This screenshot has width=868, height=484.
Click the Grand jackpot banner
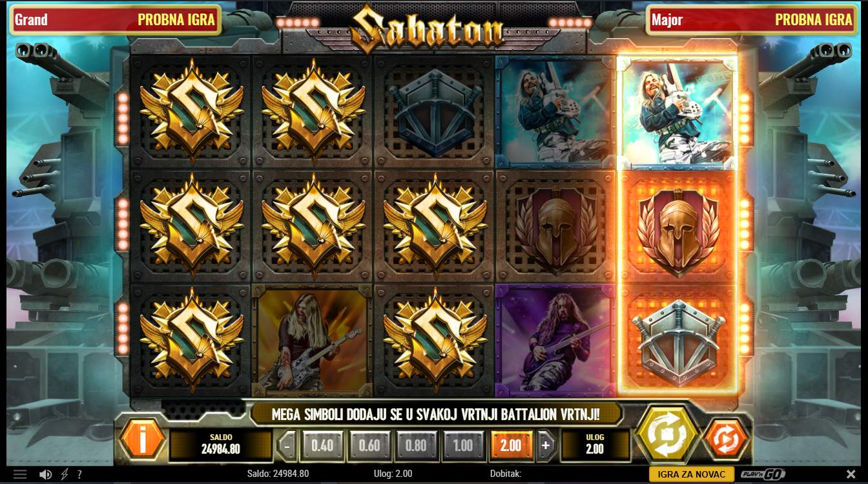click(115, 19)
